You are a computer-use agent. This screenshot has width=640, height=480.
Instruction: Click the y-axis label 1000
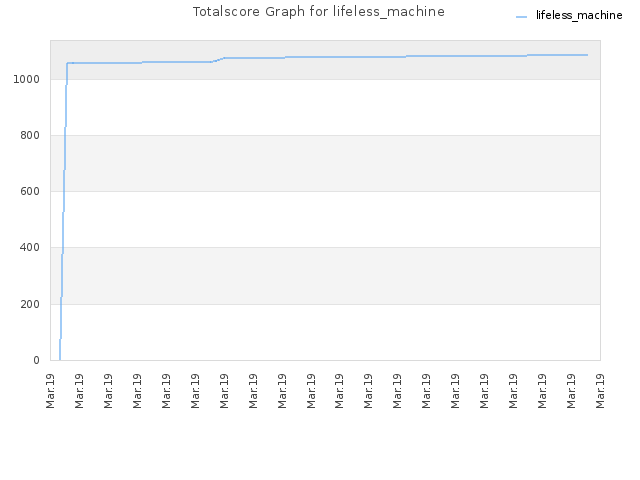[x=26, y=79]
